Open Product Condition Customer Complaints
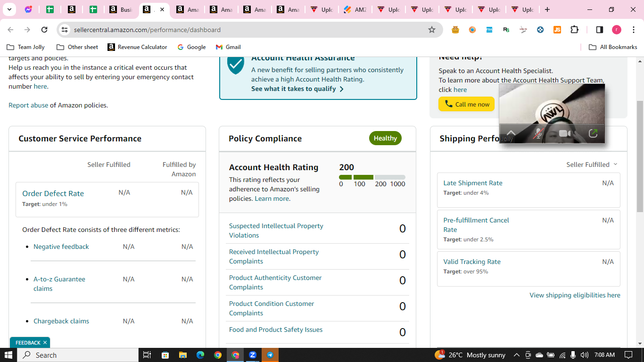This screenshot has width=644, height=362. [x=272, y=308]
